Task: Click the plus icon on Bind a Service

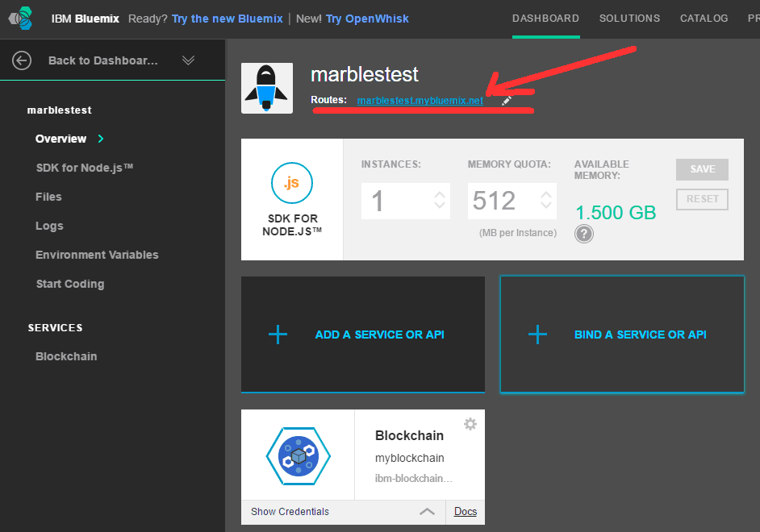Action: click(537, 335)
